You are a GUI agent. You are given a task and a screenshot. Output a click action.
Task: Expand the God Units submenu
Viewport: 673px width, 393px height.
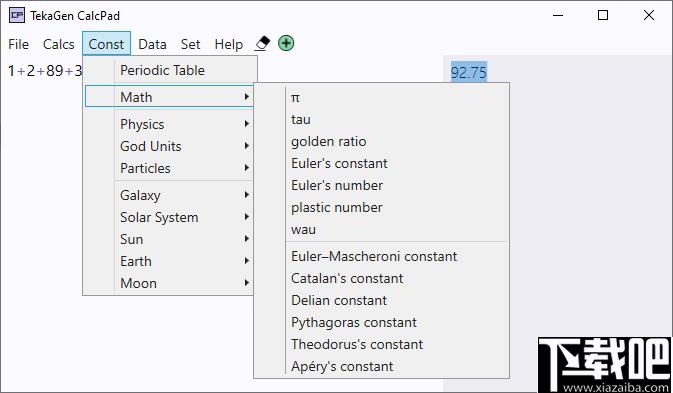[x=170, y=146]
